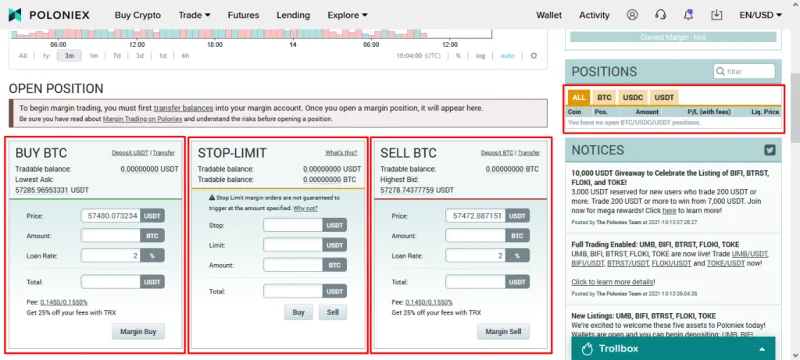
Task: Click the Margin Sell button
Action: pyautogui.click(x=504, y=331)
